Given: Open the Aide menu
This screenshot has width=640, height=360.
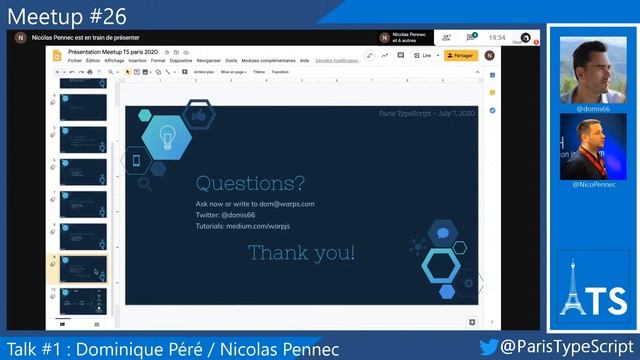Looking at the screenshot, I should coord(304,60).
